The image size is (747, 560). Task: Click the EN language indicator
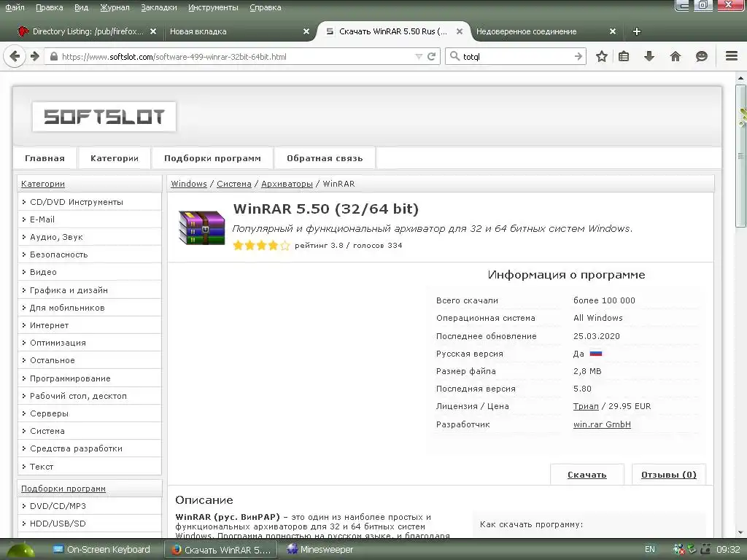coord(650,550)
